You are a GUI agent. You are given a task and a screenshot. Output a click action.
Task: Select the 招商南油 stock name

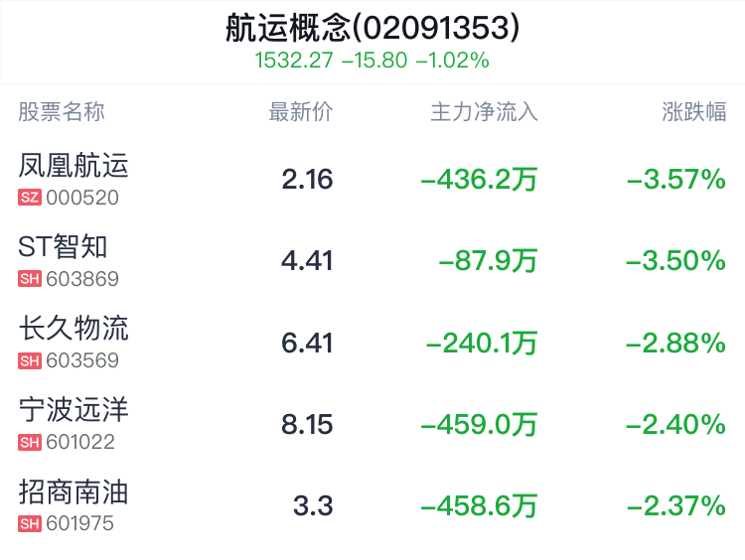(x=74, y=491)
